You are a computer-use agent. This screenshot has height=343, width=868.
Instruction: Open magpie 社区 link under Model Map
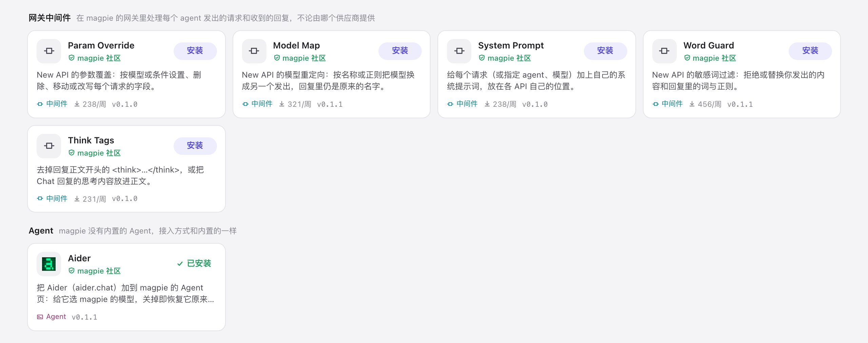(x=300, y=58)
